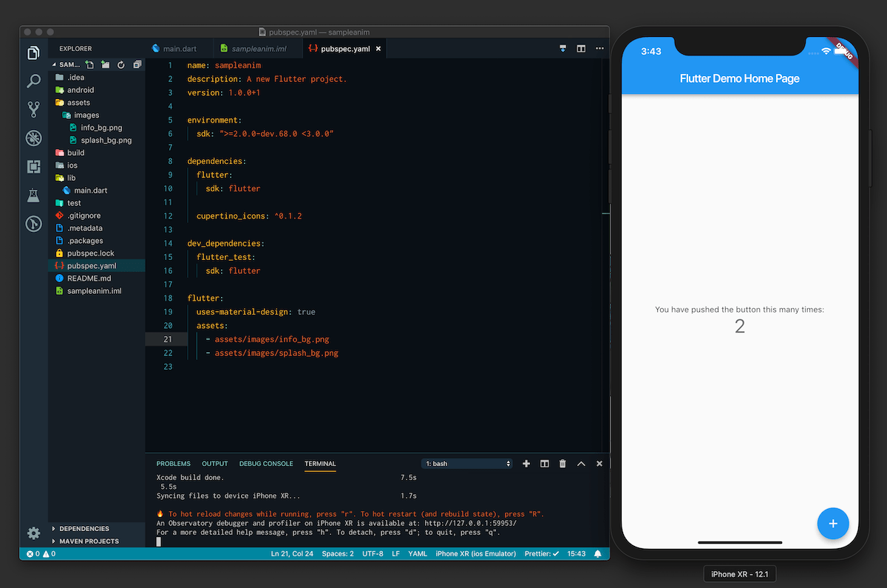Select device iPhone XR (ios Emulator)
887x588 pixels.
click(x=476, y=553)
